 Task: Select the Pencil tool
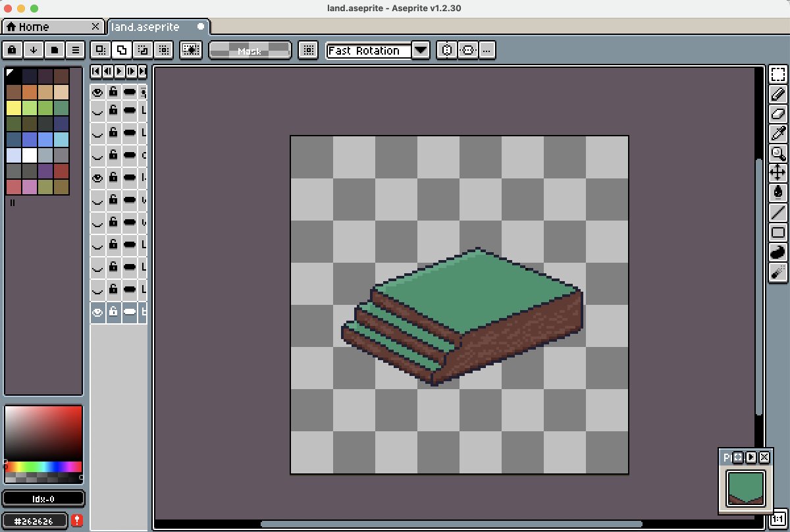tap(778, 94)
